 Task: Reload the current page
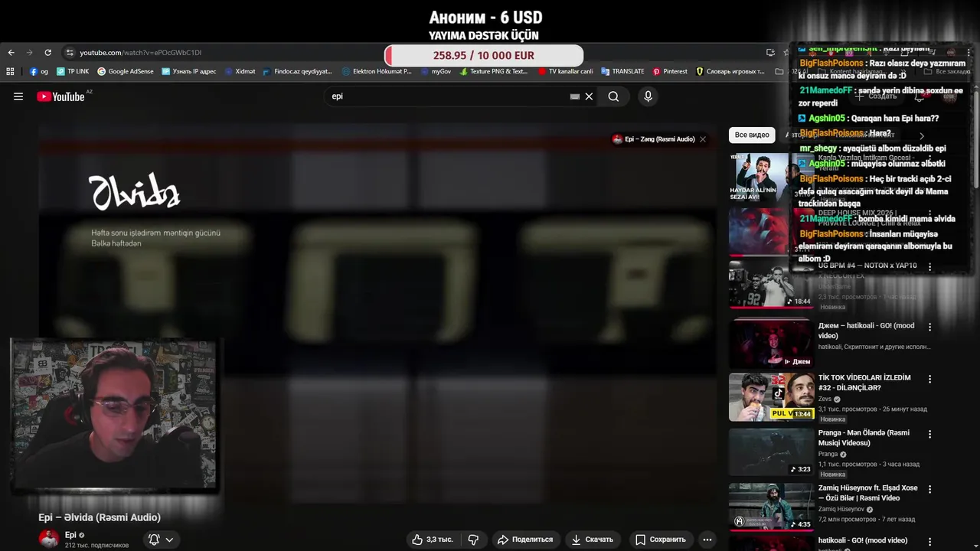[47, 53]
